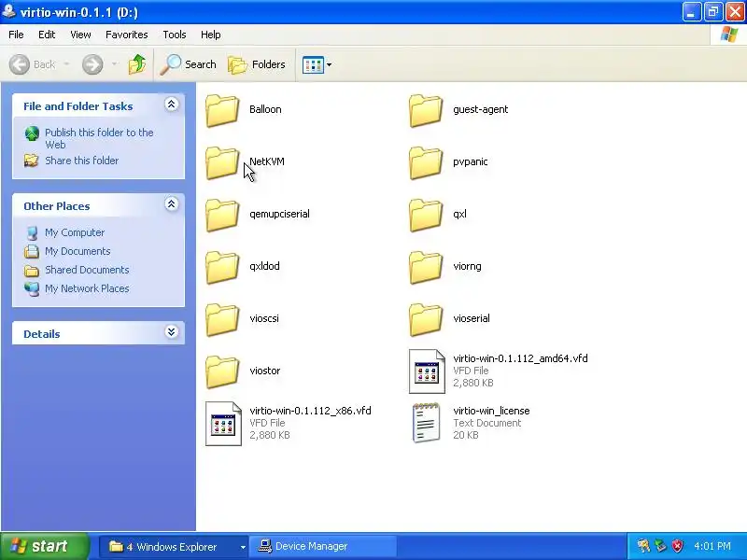Select the pvpanic folder icon
This screenshot has height=560, width=747.
[x=426, y=162]
